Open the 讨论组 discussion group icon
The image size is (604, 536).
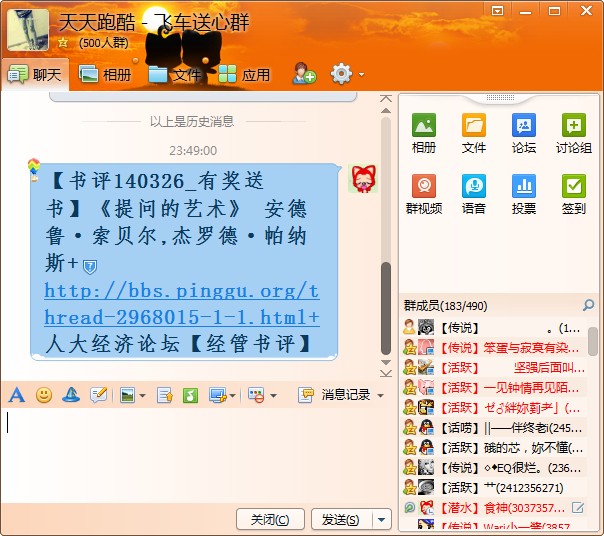(574, 133)
